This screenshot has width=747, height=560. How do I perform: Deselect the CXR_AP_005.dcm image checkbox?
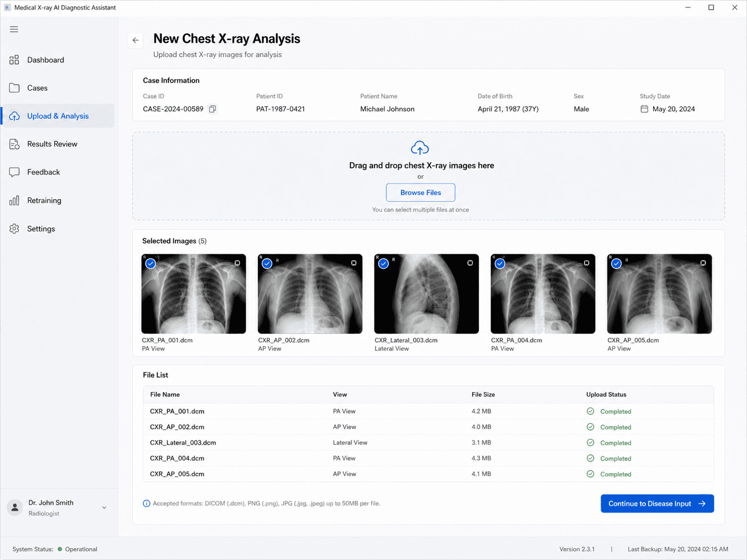pyautogui.click(x=616, y=263)
